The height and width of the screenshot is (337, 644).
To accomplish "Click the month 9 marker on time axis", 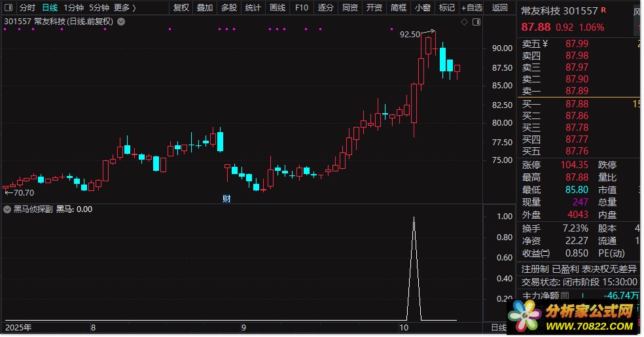I will pyautogui.click(x=243, y=328).
